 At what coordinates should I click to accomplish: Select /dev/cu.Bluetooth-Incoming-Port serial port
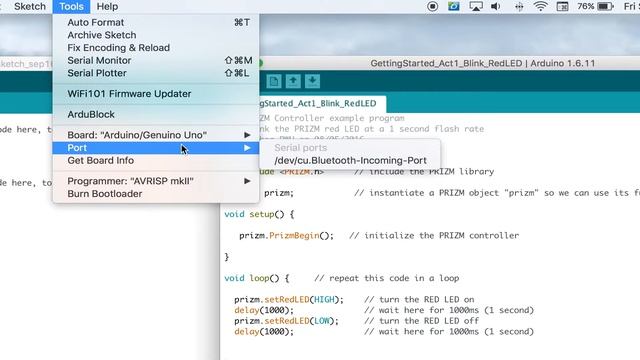click(x=350, y=160)
